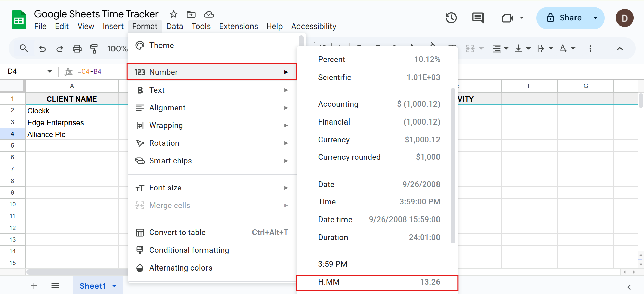Open the zoom level 100% dropdown

pyautogui.click(x=117, y=49)
